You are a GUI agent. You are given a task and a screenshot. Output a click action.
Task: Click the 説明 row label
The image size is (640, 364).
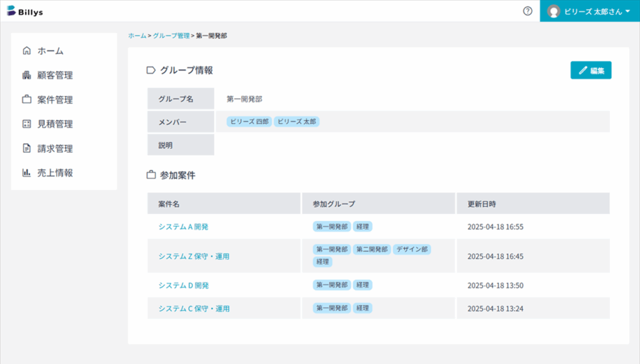[181, 145]
